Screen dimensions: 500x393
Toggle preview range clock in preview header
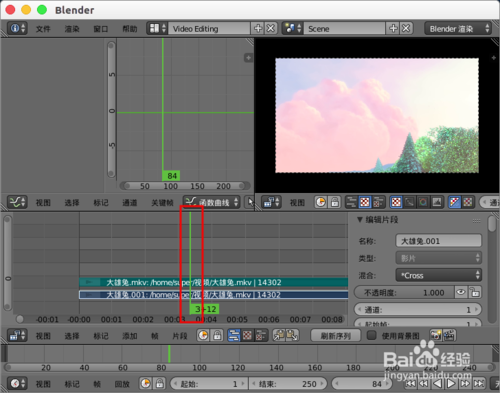[x=321, y=202]
